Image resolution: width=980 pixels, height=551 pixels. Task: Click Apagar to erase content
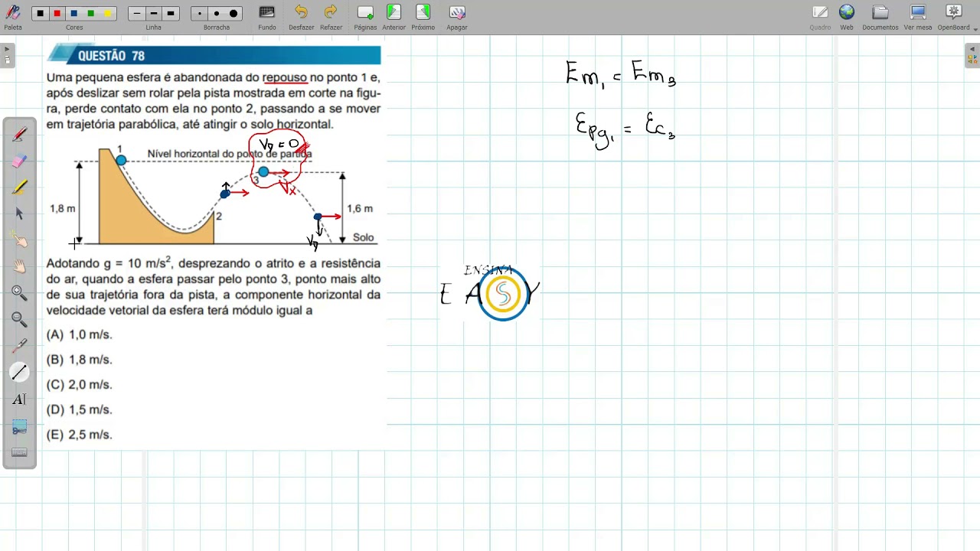pyautogui.click(x=457, y=17)
